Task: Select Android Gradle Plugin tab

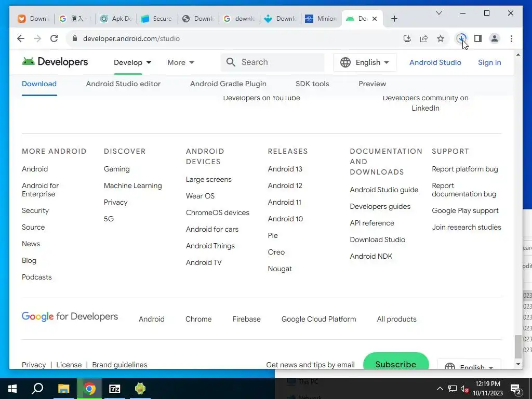Action: click(228, 84)
